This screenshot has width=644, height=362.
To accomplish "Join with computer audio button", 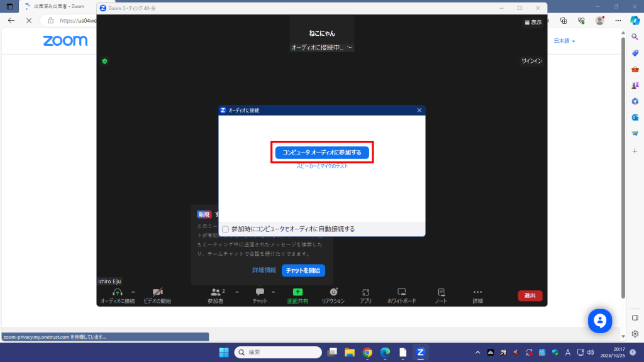I will pos(322,152).
